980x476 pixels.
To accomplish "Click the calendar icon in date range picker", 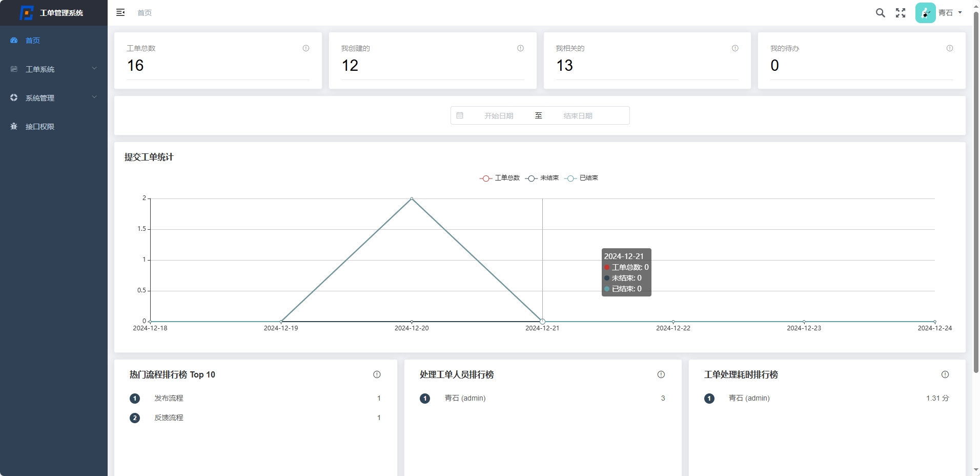I will [x=460, y=115].
